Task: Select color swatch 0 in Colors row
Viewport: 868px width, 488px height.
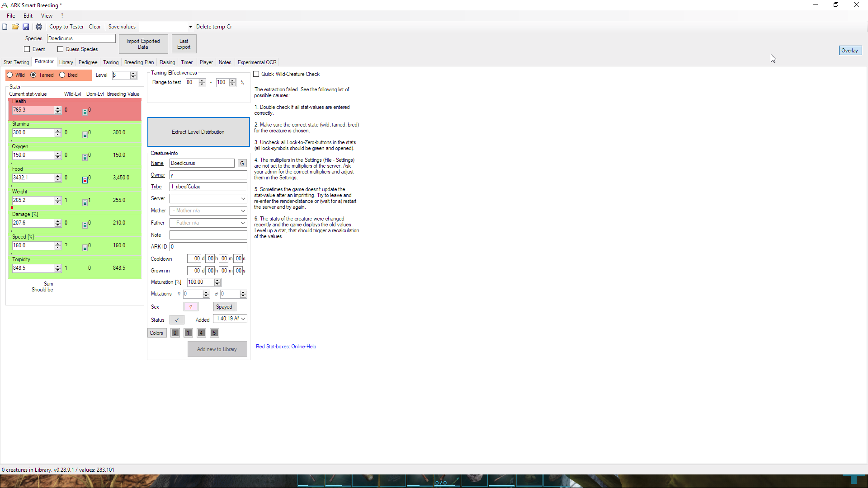Action: pos(175,333)
